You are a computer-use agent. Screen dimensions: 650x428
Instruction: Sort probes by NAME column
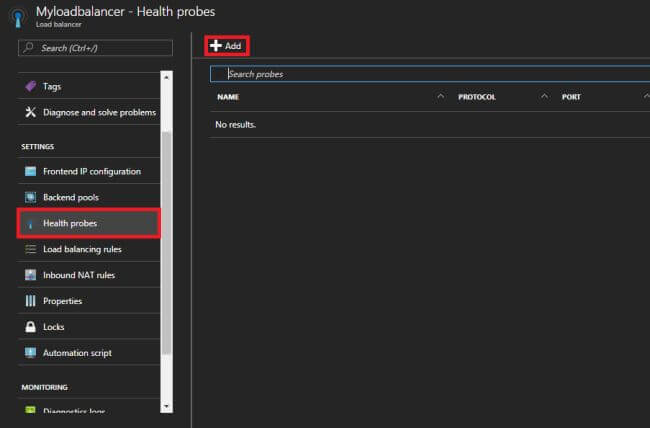tap(228, 97)
